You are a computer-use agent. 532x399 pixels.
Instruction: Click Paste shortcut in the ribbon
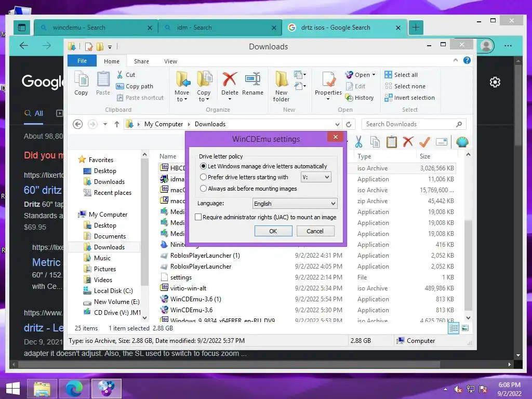[140, 98]
